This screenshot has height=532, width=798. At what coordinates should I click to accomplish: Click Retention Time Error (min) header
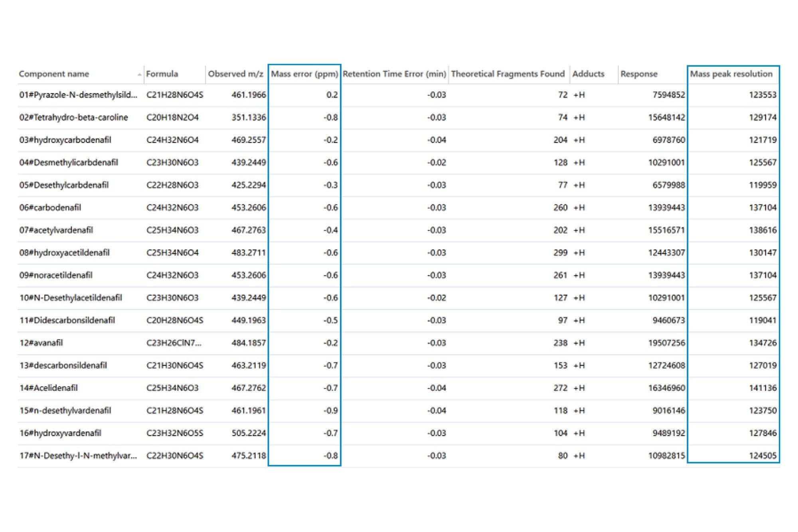[394, 74]
